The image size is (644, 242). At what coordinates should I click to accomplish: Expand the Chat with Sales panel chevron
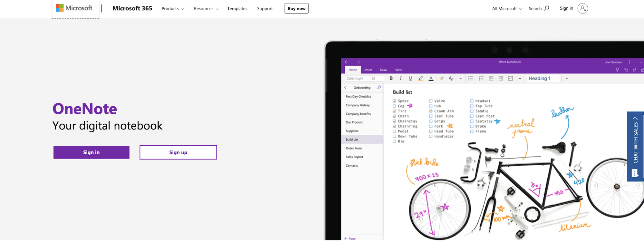(x=635, y=118)
